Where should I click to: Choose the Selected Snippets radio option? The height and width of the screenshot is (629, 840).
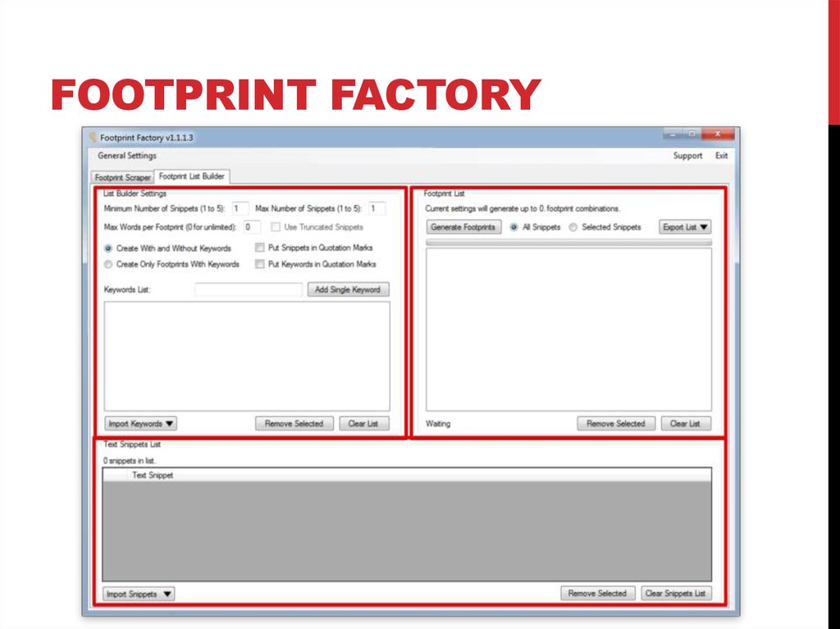click(573, 227)
